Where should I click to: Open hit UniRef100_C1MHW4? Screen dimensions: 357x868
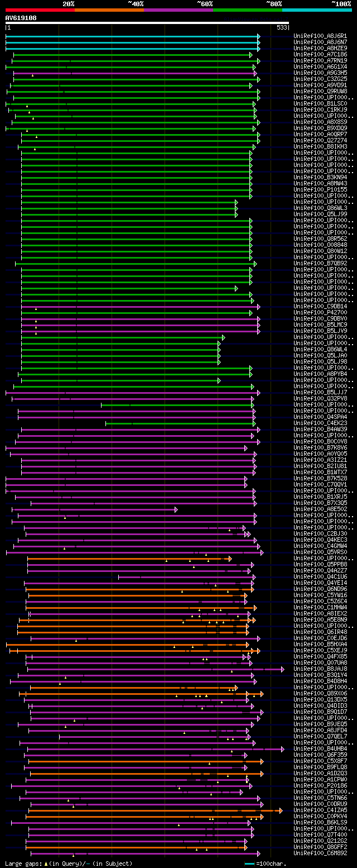pyautogui.click(x=320, y=608)
